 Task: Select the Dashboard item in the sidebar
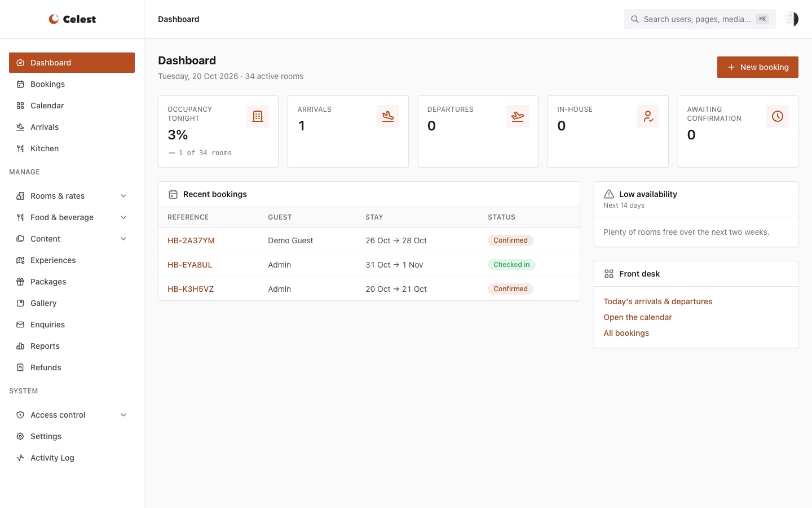point(72,63)
